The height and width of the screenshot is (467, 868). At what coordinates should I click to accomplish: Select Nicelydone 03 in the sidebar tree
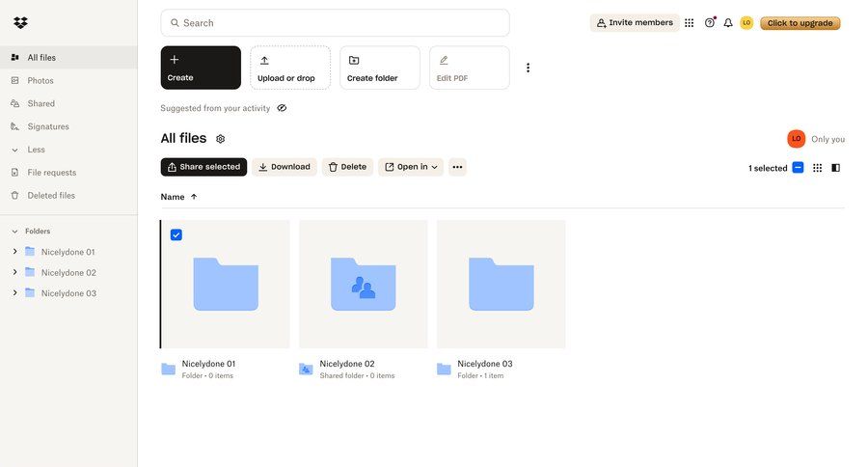(x=68, y=293)
